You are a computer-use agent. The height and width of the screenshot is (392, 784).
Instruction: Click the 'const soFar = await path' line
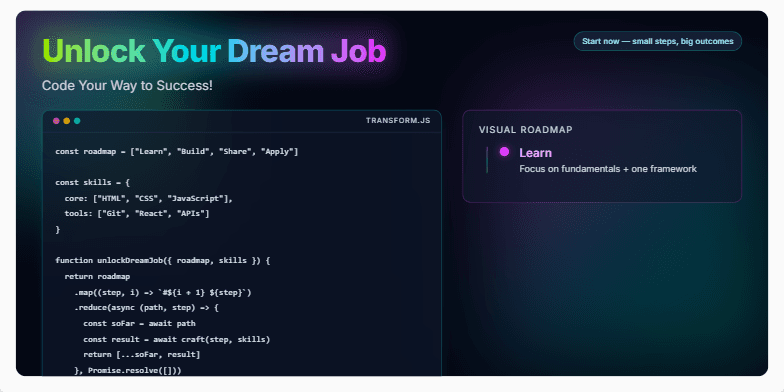click(x=140, y=324)
